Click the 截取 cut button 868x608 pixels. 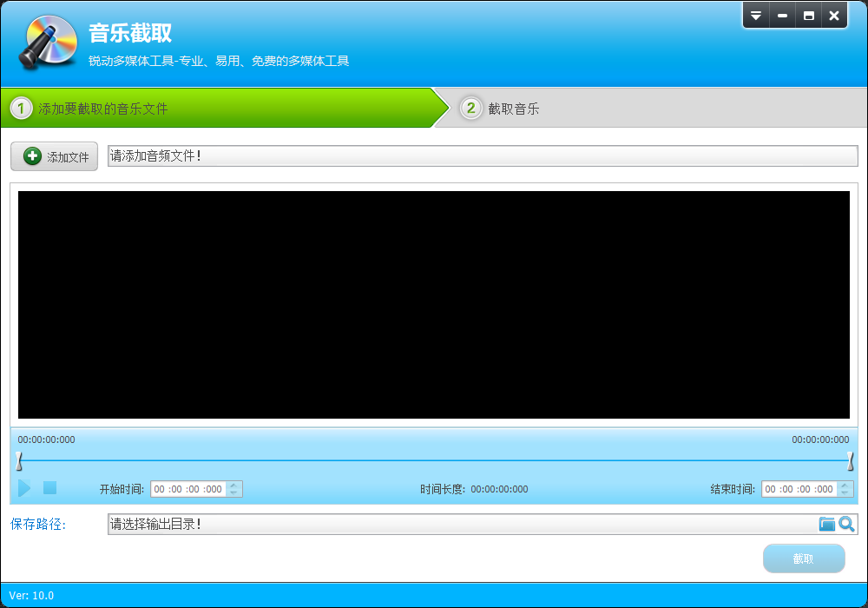(x=804, y=558)
